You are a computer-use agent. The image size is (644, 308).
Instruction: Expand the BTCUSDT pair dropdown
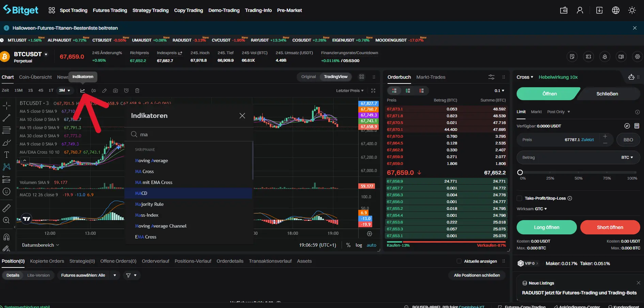pos(46,54)
